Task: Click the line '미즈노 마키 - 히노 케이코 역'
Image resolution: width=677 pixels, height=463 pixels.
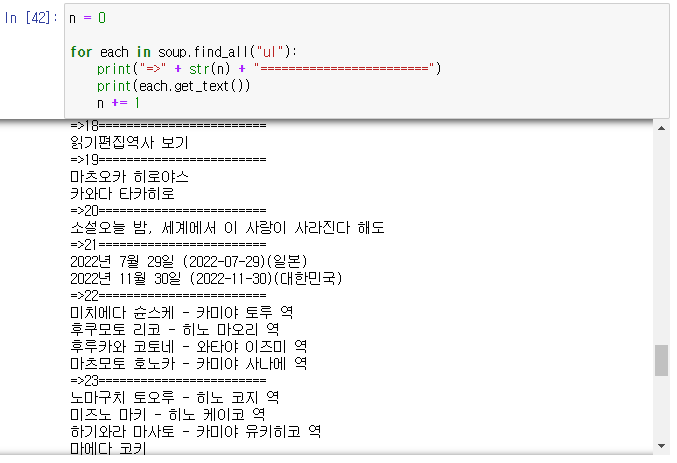Action: tap(168, 415)
